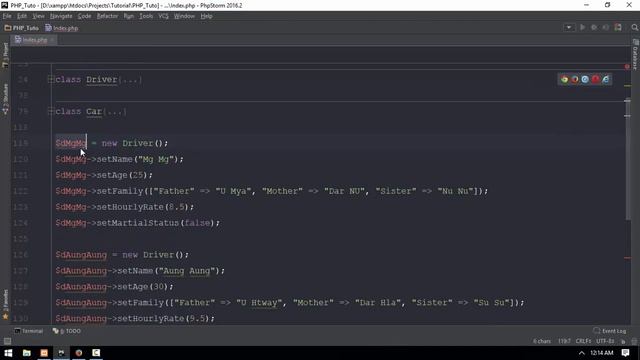Open the Edit menu
Screen dimensions: 640x360
(22, 16)
